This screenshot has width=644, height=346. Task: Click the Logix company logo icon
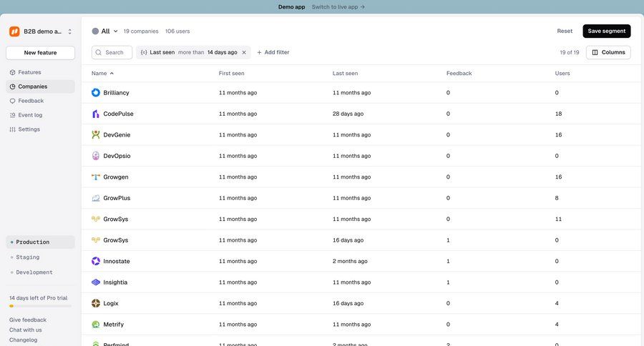(96, 303)
